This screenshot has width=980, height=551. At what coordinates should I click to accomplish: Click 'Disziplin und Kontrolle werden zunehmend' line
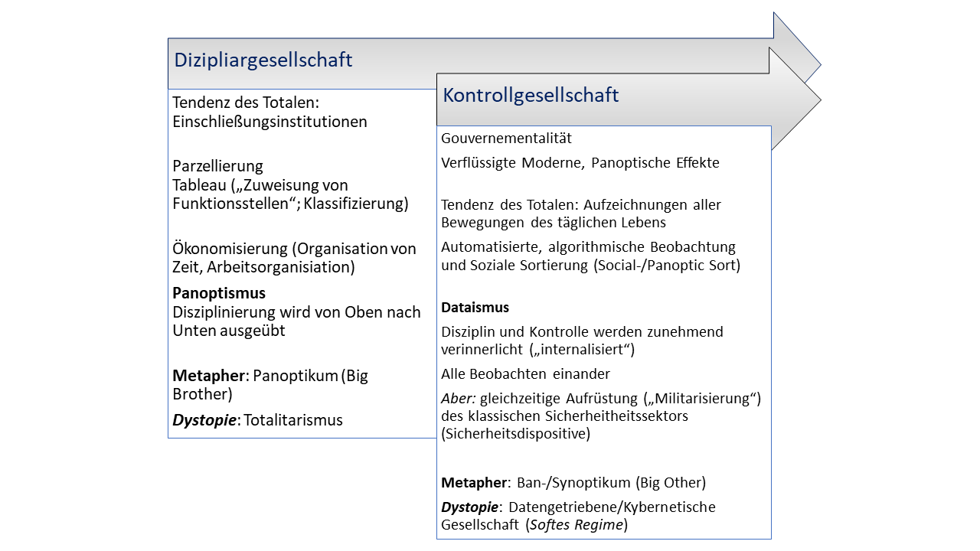point(582,332)
